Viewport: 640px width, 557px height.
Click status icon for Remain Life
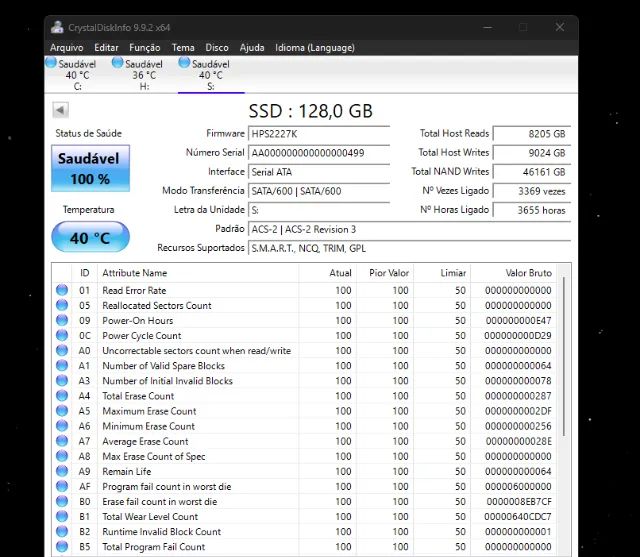click(x=62, y=471)
